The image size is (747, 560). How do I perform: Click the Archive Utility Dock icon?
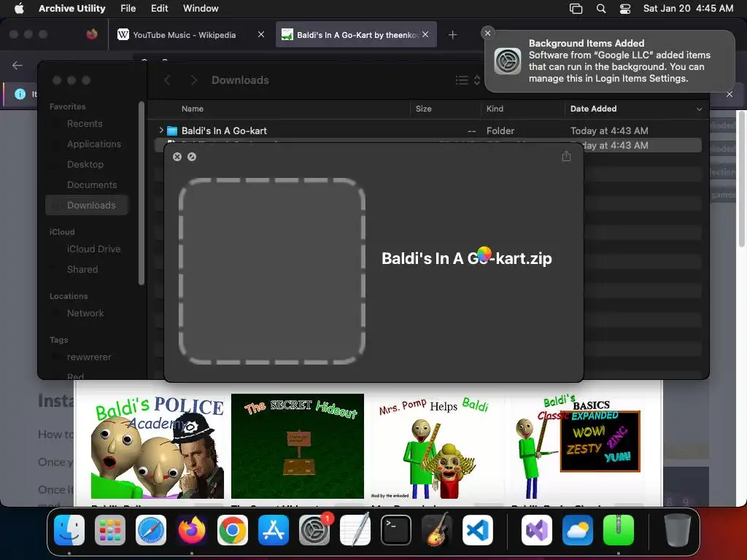(619, 530)
